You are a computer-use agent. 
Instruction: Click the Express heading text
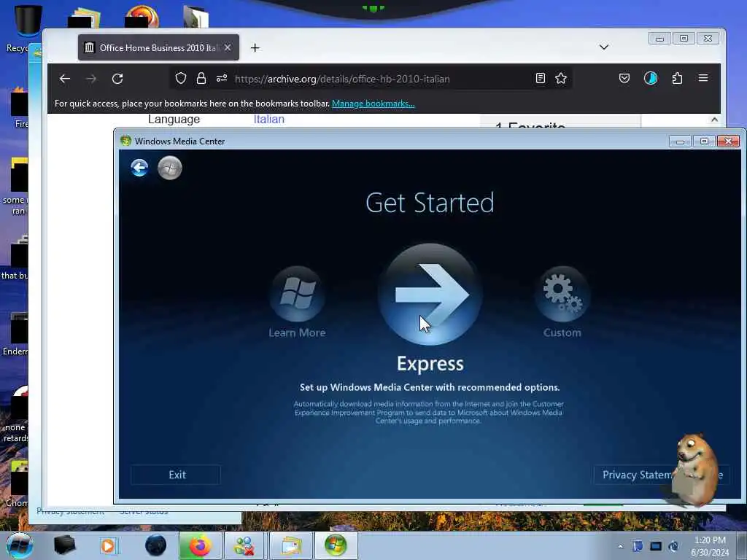[x=430, y=364]
